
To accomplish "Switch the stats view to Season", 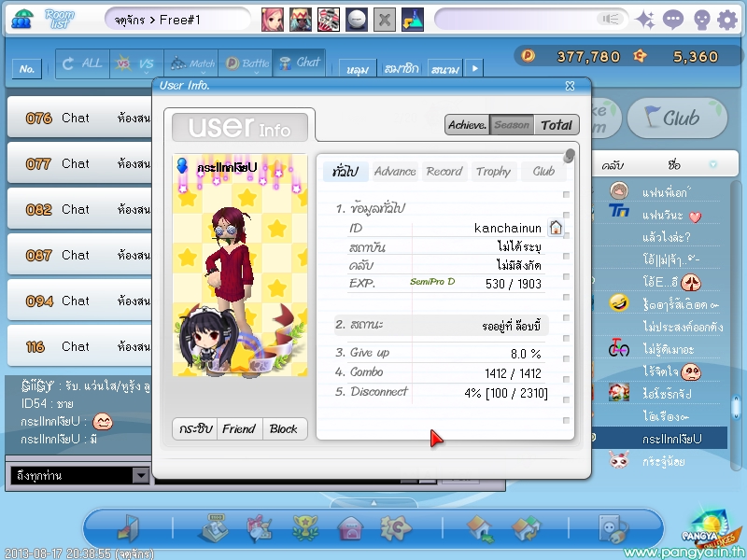I will [x=512, y=125].
